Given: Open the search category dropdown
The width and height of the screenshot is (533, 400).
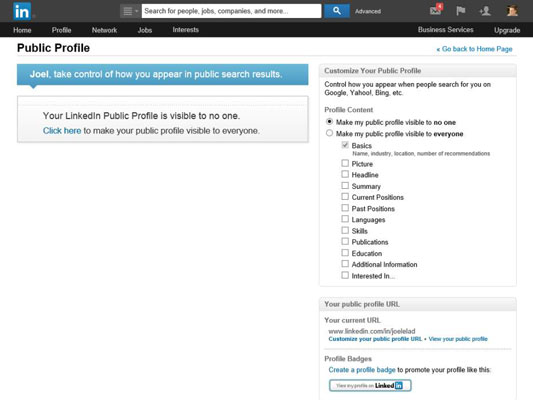Looking at the screenshot, I should 130,11.
